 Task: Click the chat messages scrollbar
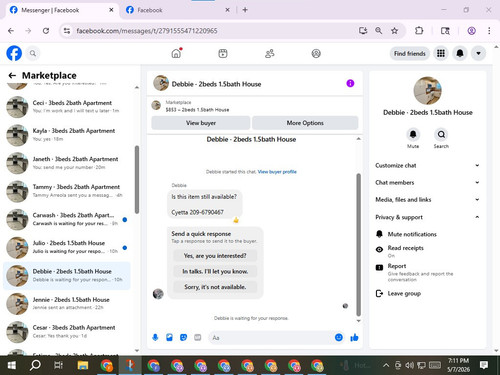pos(358,244)
